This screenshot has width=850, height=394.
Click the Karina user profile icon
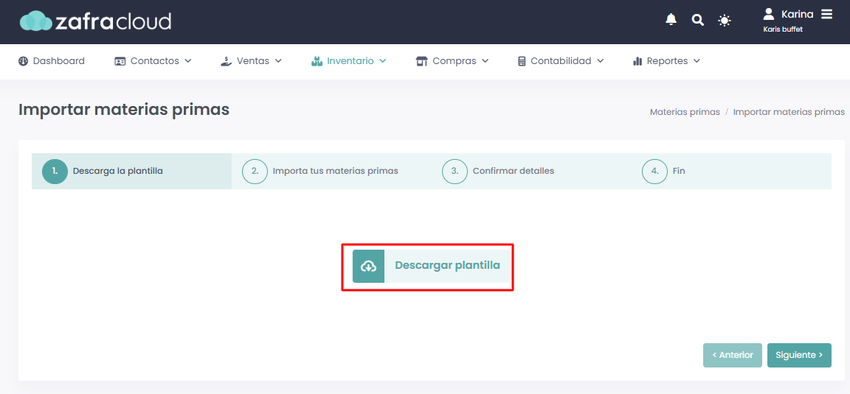[x=768, y=14]
